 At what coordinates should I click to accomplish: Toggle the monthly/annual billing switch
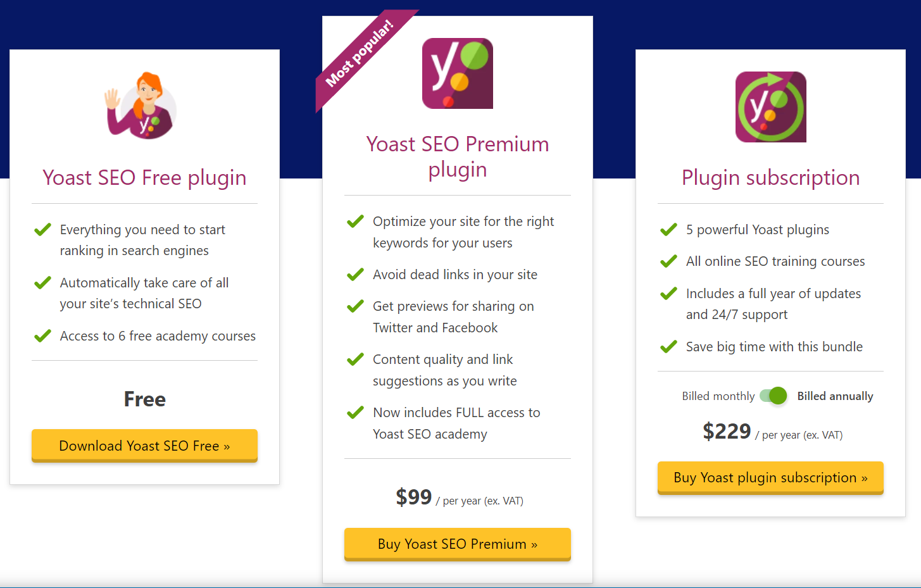pos(774,396)
